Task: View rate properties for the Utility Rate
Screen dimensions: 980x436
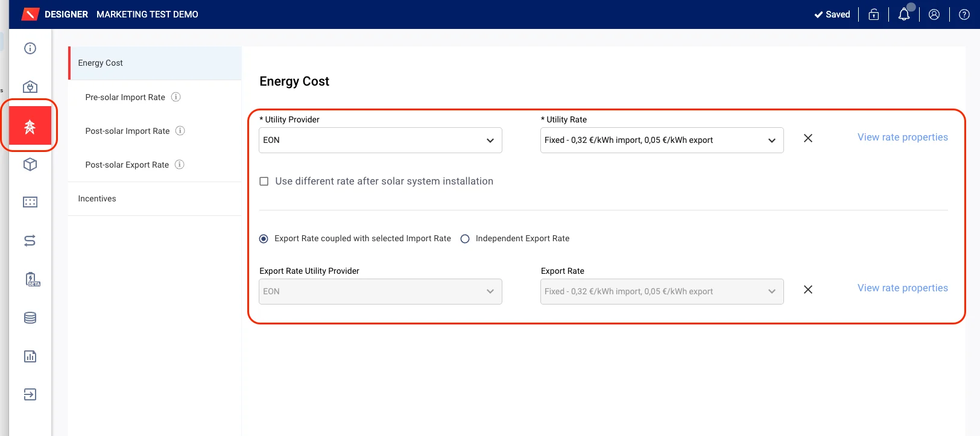Action: click(903, 137)
